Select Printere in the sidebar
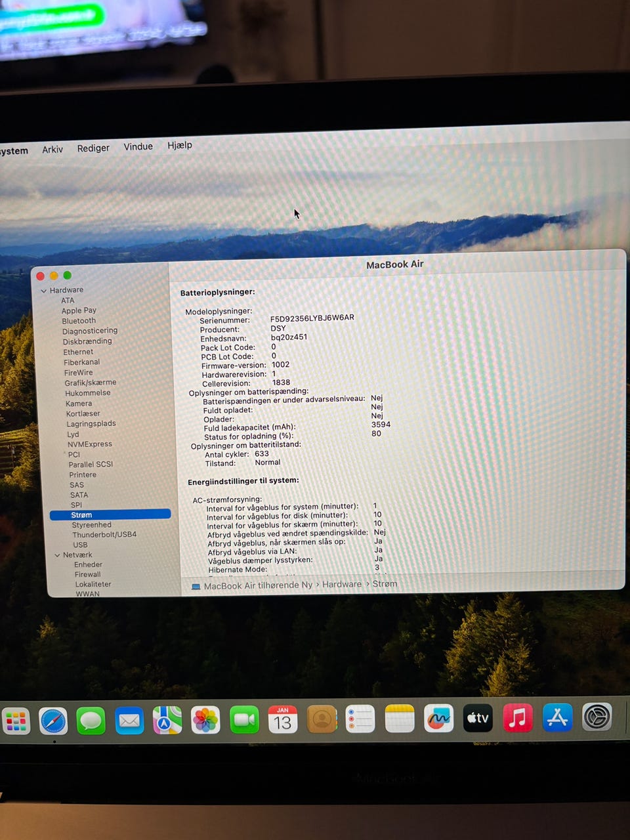The height and width of the screenshot is (840, 630). click(83, 474)
